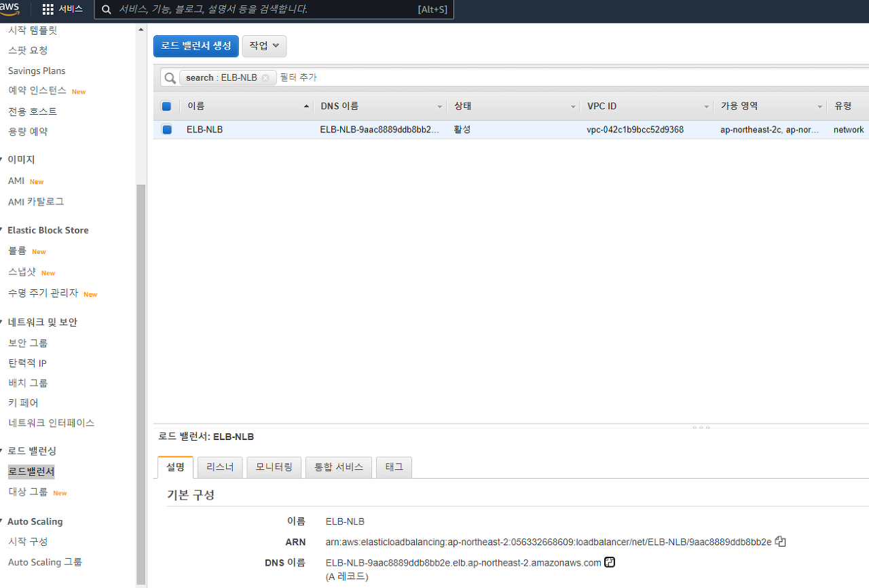Select 로드밸런서 in sidebar
Screen dimensions: 869x588
(x=31, y=471)
